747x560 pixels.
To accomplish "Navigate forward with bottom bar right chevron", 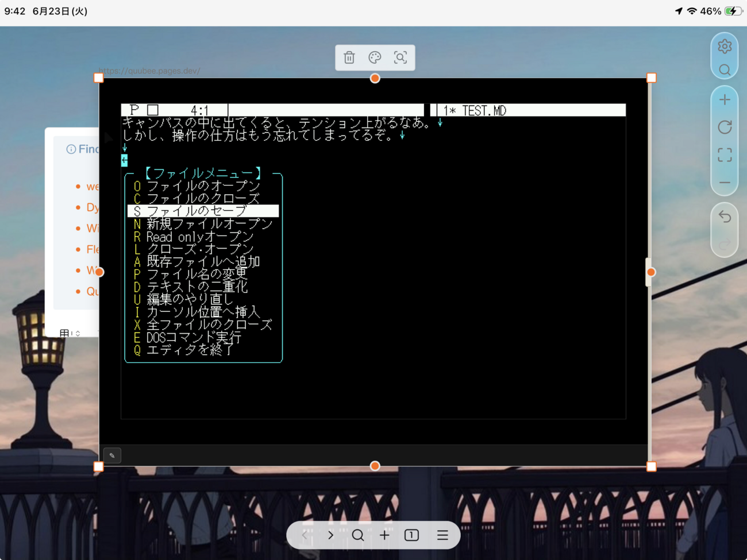I will click(330, 535).
